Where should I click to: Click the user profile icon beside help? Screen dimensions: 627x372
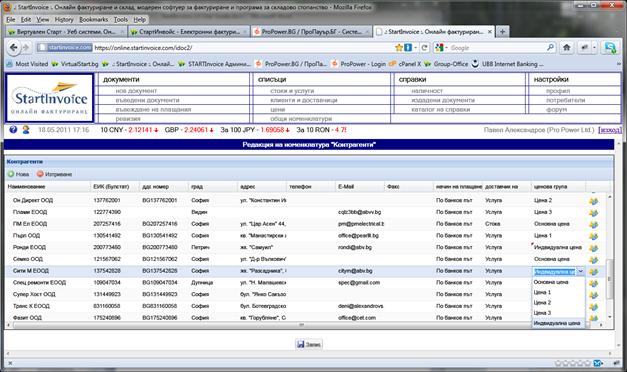tap(26, 130)
